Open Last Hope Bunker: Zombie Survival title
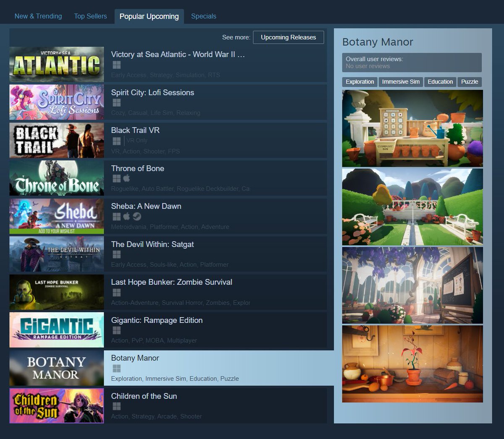Image resolution: width=504 pixels, height=439 pixels. (171, 282)
